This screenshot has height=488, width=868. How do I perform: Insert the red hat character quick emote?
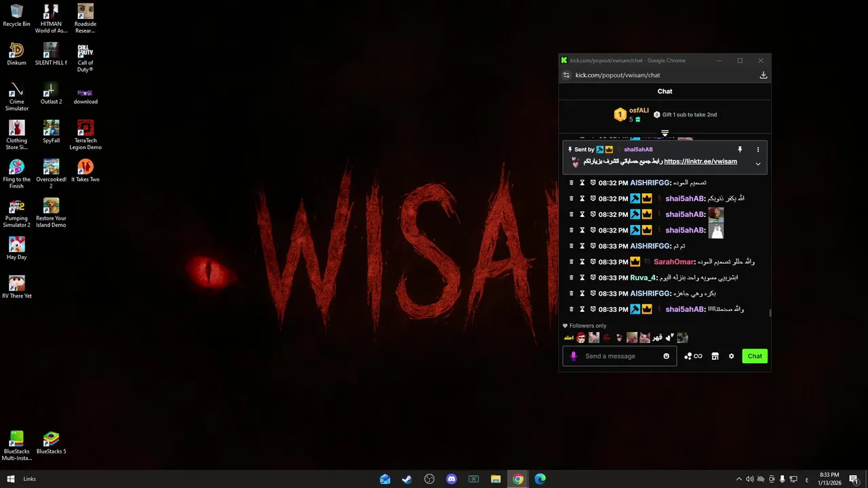point(581,338)
